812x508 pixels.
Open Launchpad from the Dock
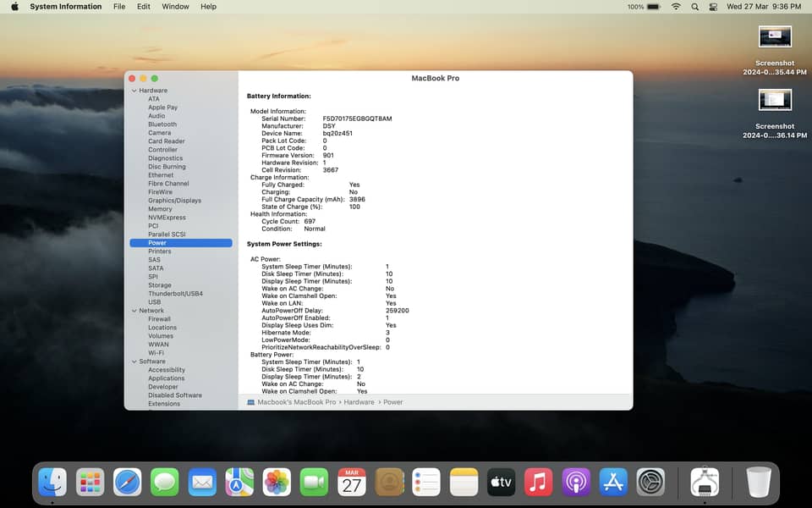pos(91,482)
